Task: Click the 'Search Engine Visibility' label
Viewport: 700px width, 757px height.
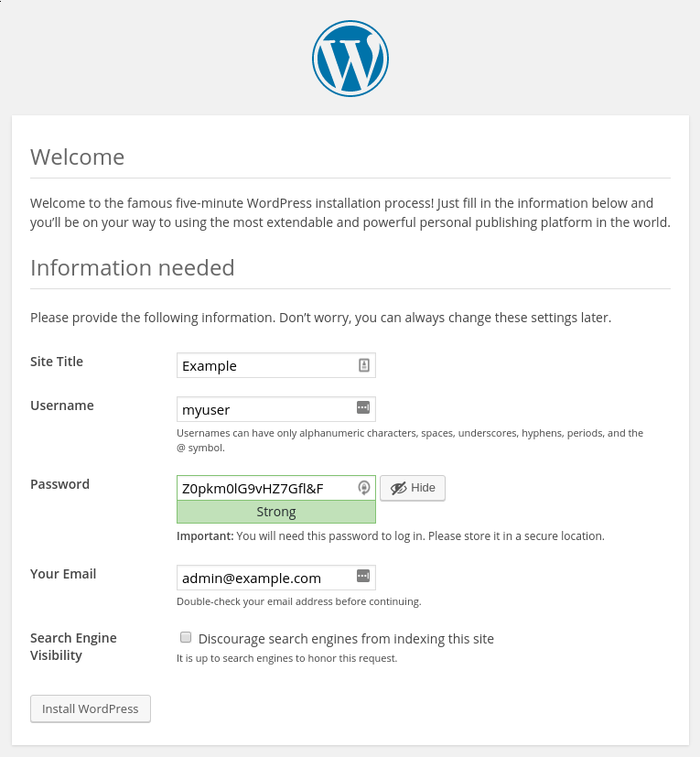Action: click(x=73, y=646)
